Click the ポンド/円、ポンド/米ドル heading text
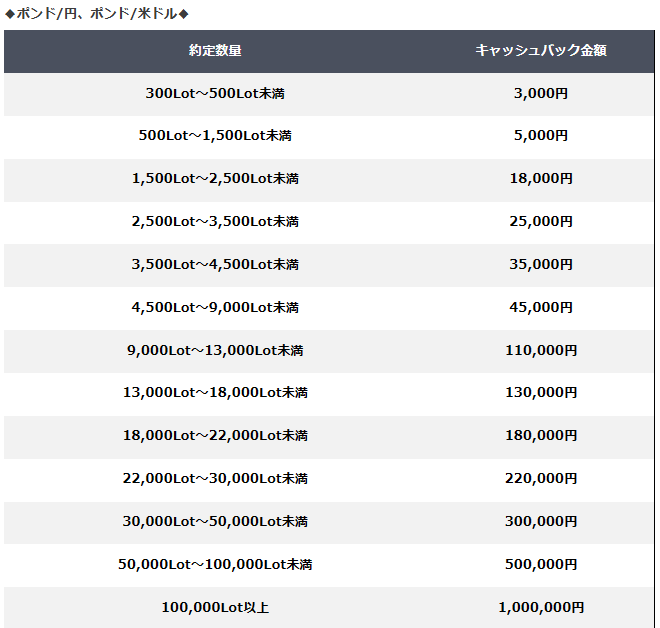 coord(97,13)
